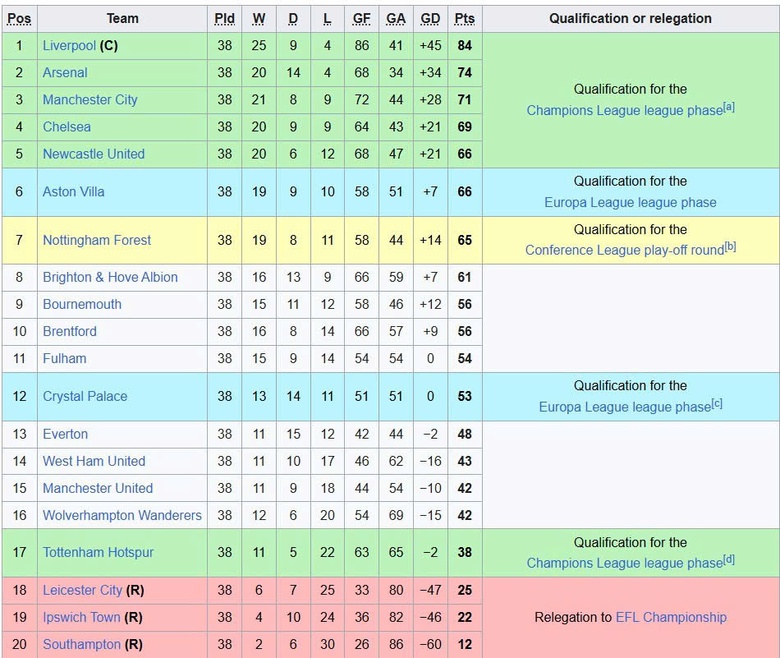Select the Chelsea link
Image resolution: width=780 pixels, height=658 pixels.
tap(66, 127)
